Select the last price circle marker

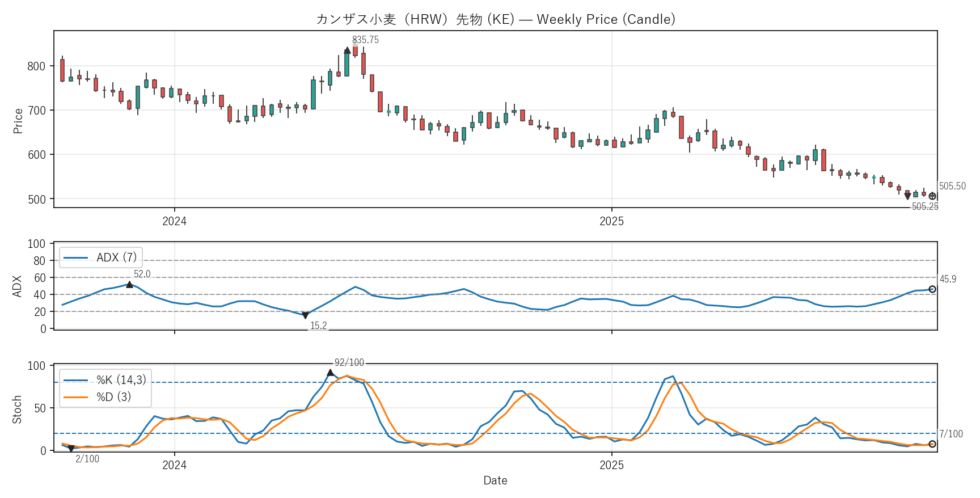932,196
